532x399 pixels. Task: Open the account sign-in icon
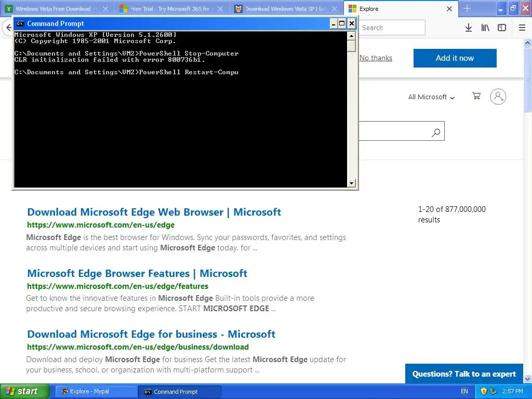click(x=498, y=97)
